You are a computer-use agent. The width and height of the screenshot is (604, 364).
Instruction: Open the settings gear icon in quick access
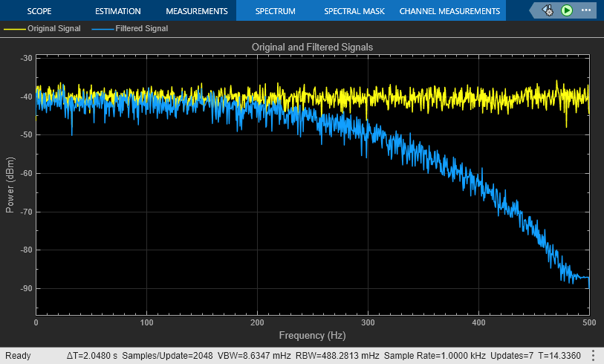click(x=548, y=10)
